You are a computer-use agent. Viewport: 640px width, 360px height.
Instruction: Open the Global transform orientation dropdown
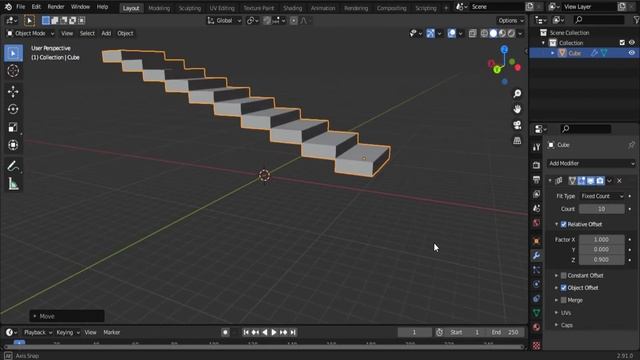(x=224, y=20)
